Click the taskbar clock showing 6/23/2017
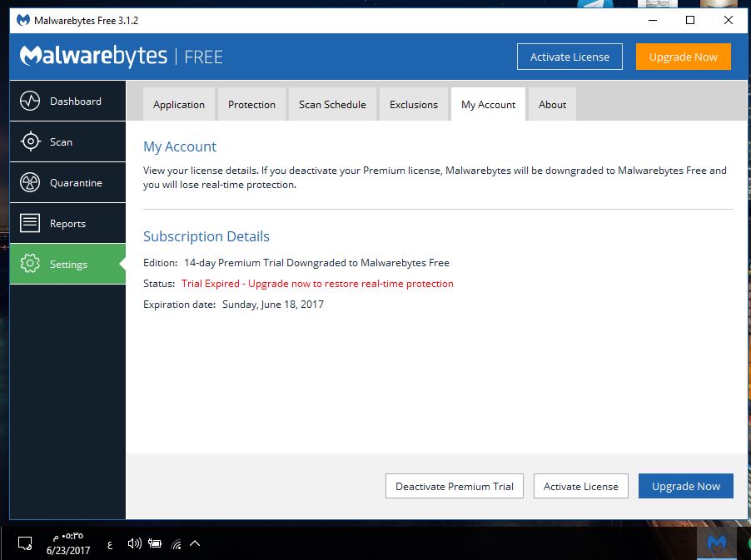This screenshot has height=560, width=751. tap(68, 543)
